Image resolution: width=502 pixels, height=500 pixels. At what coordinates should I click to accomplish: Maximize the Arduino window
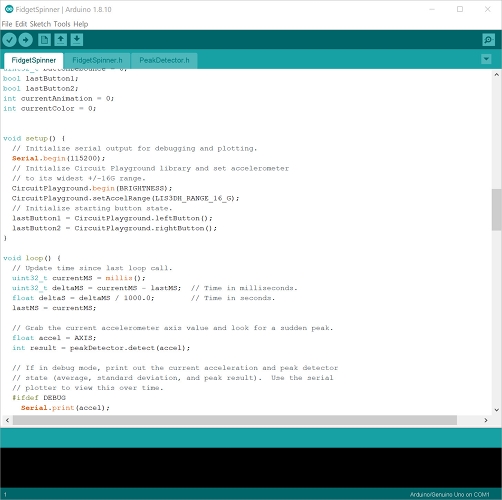click(460, 9)
